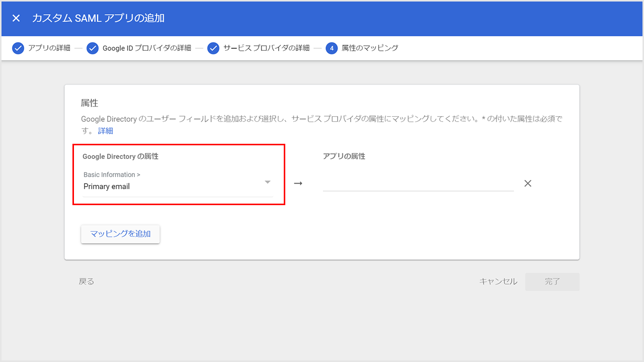Click the checkmark icon for アプリの詳細 step
644x362 pixels.
[x=18, y=48]
